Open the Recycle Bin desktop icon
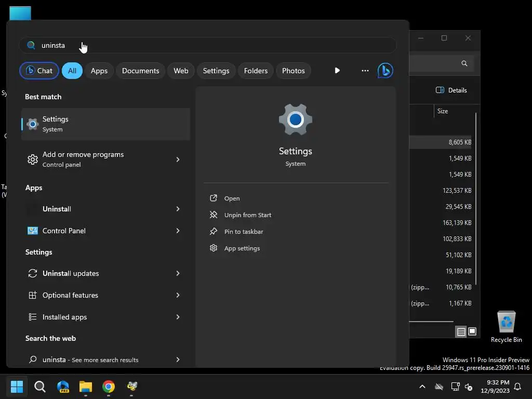The image size is (532, 399). click(506, 326)
